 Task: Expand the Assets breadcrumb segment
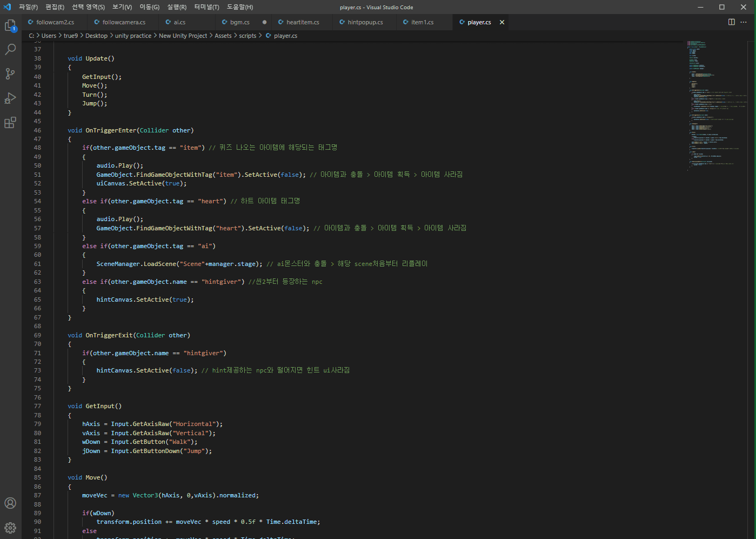coord(223,36)
